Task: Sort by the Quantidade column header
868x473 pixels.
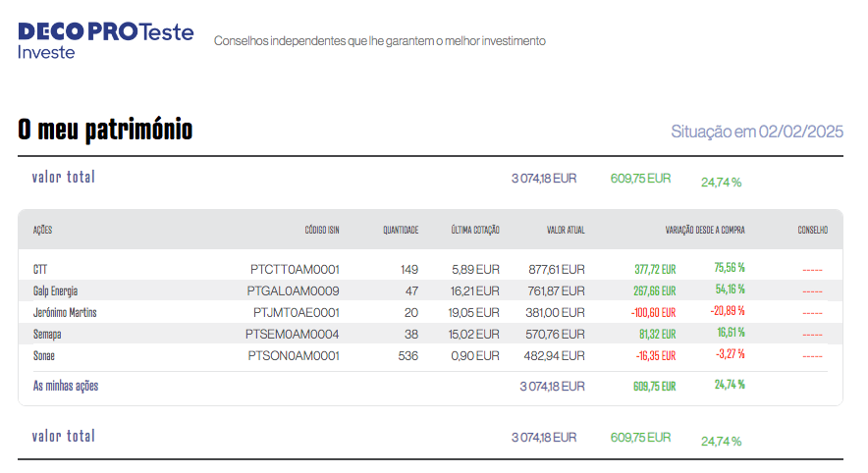Action: [x=401, y=230]
